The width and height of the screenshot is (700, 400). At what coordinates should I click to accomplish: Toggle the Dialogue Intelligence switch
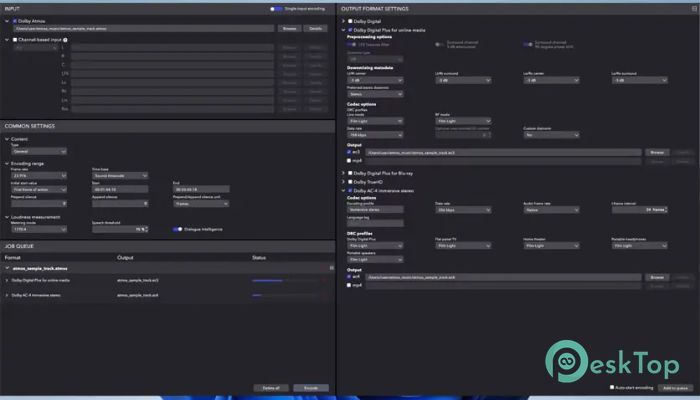tap(178, 229)
